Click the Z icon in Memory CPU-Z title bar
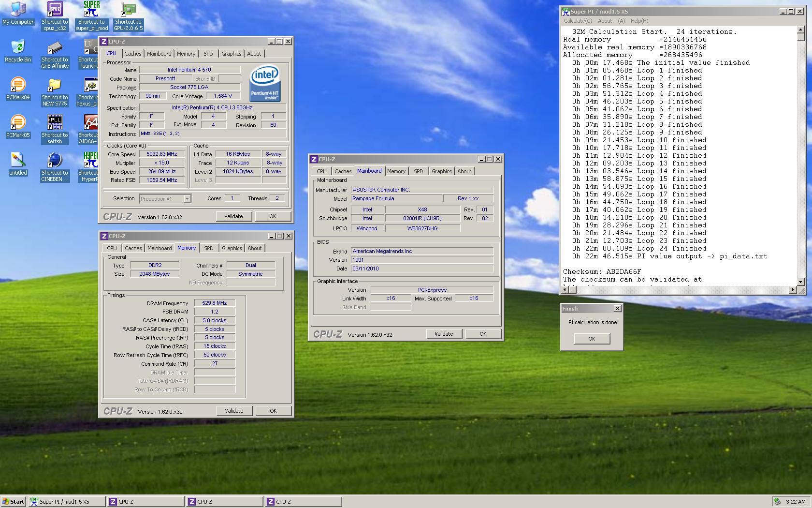The width and height of the screenshot is (812, 508). [x=104, y=236]
